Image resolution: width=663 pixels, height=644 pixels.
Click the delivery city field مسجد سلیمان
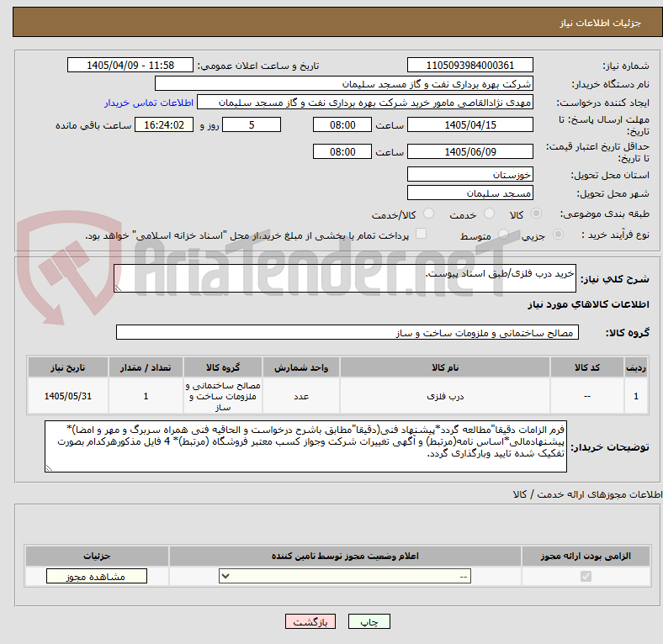469,193
